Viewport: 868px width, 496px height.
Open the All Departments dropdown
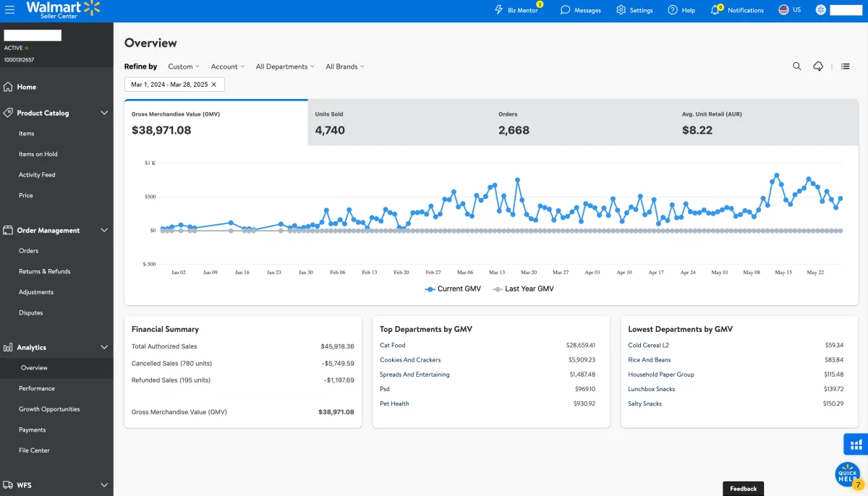tap(285, 67)
